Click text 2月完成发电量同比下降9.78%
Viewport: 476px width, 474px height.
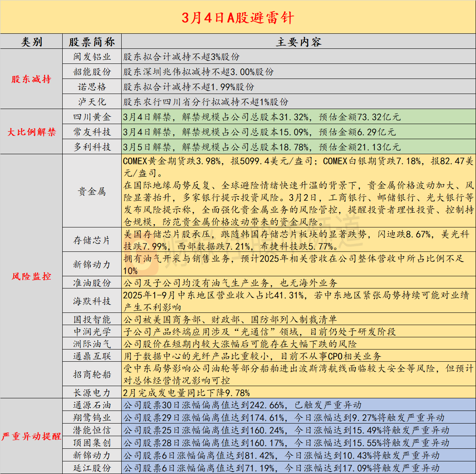coord(186,393)
